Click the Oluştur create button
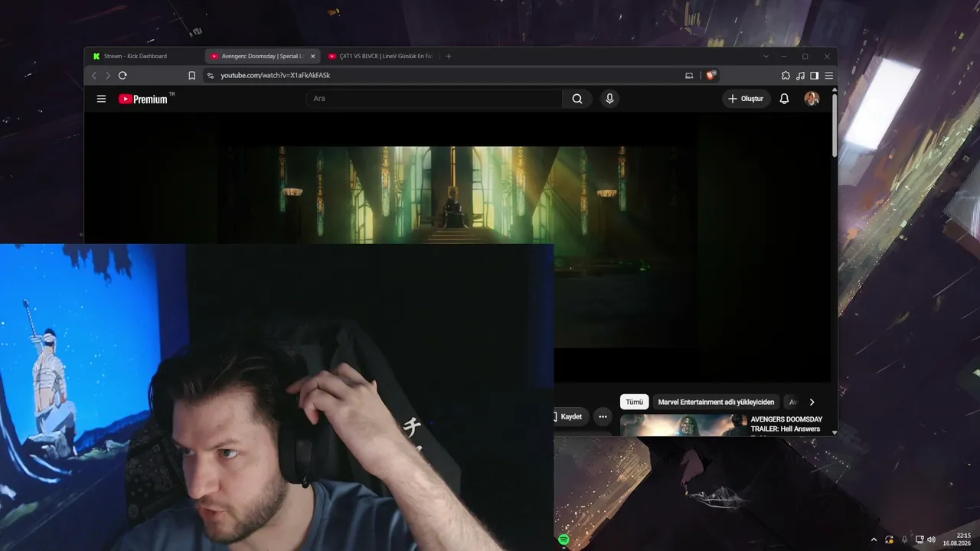The width and height of the screenshot is (980, 551). [x=746, y=99]
